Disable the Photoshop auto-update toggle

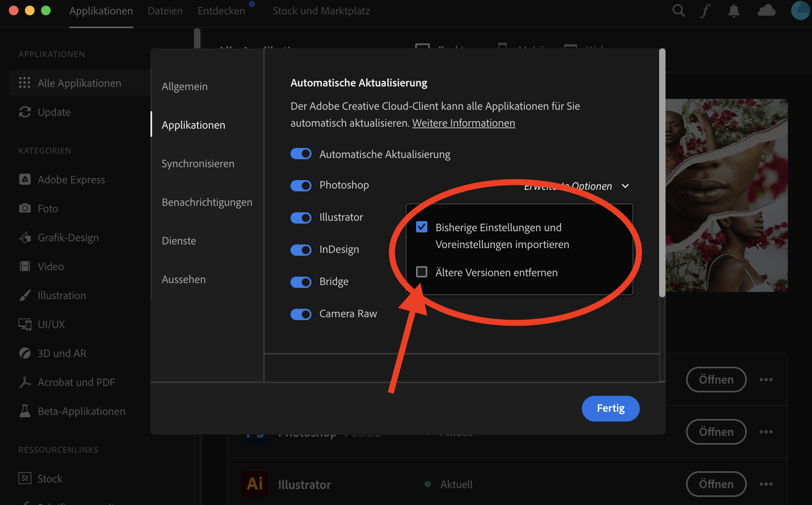pyautogui.click(x=301, y=185)
